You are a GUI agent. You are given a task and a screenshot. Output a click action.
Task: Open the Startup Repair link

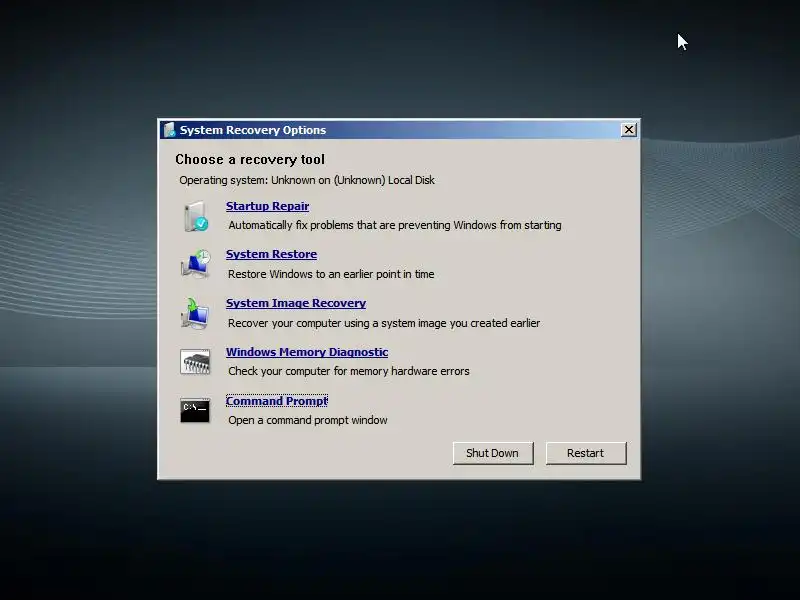coord(267,206)
